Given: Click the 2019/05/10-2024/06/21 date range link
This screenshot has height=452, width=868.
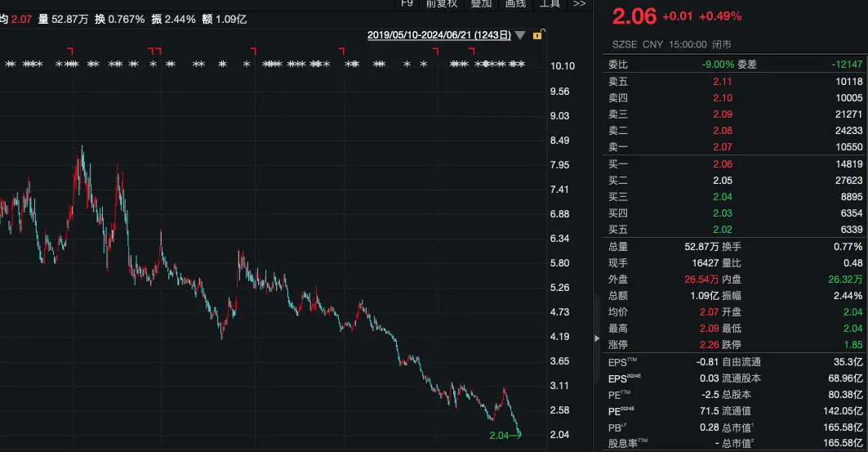Looking at the screenshot, I should [439, 35].
